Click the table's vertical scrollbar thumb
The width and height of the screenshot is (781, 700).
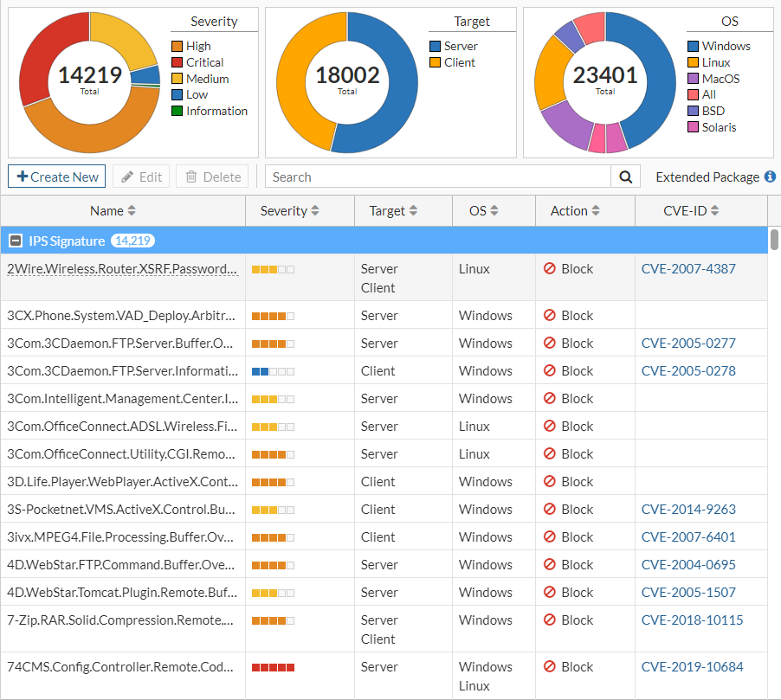pyautogui.click(x=774, y=239)
